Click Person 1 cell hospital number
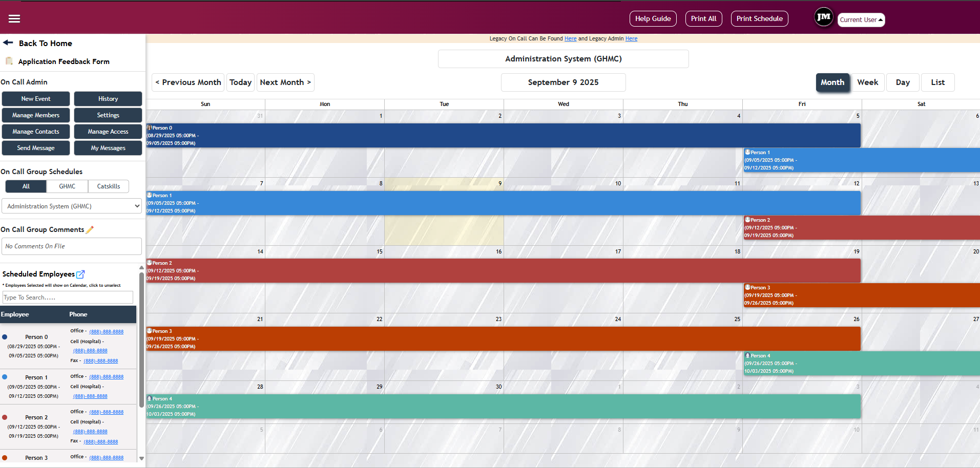This screenshot has height=468, width=980. [90, 396]
